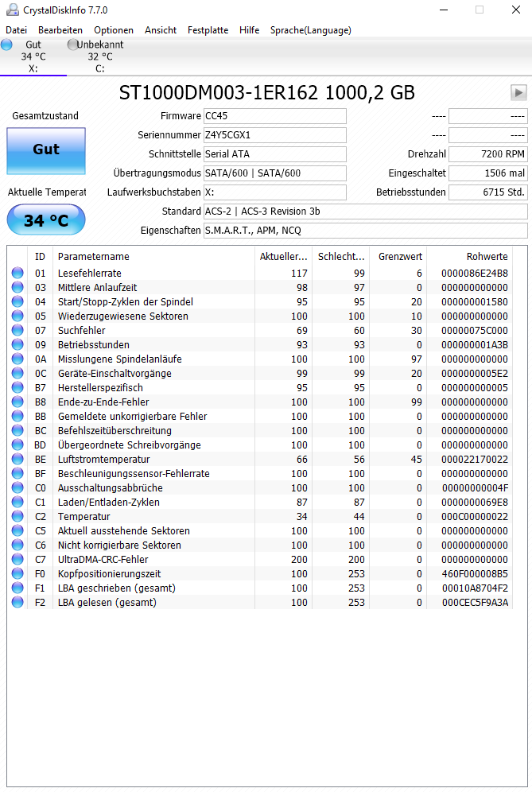This screenshot has height=792, width=532.
Task: Click the Seriennummer field Z4Y5CGX1
Action: pos(275,135)
